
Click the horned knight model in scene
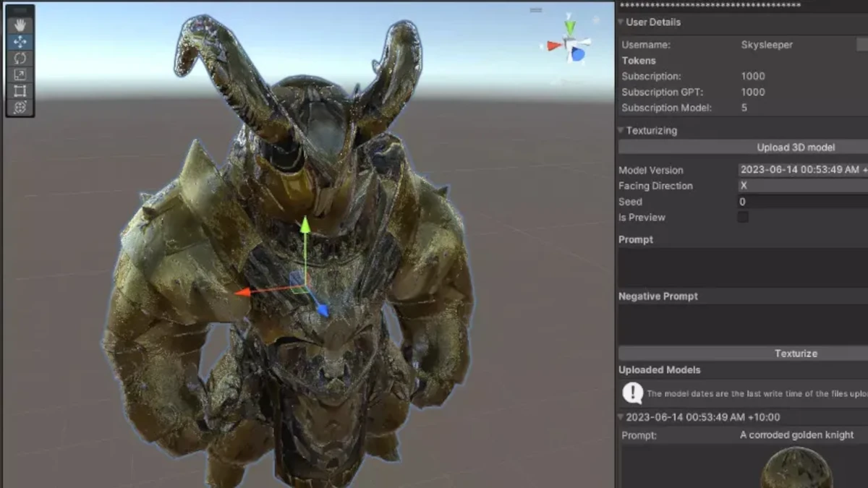pos(289,253)
